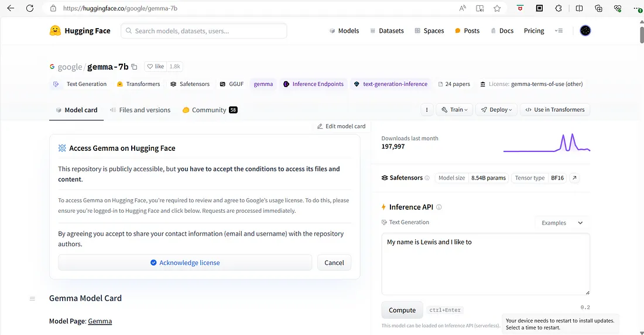Click into the inference text area
The height and width of the screenshot is (335, 644).
[x=485, y=264]
